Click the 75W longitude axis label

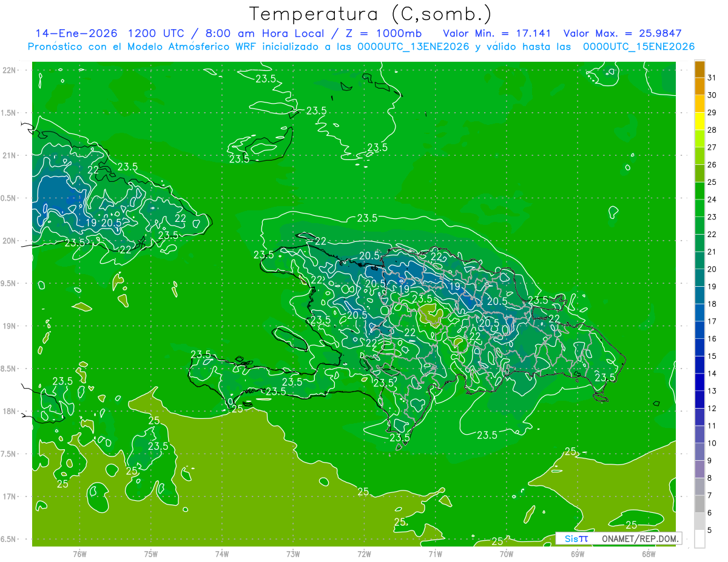pos(151,554)
